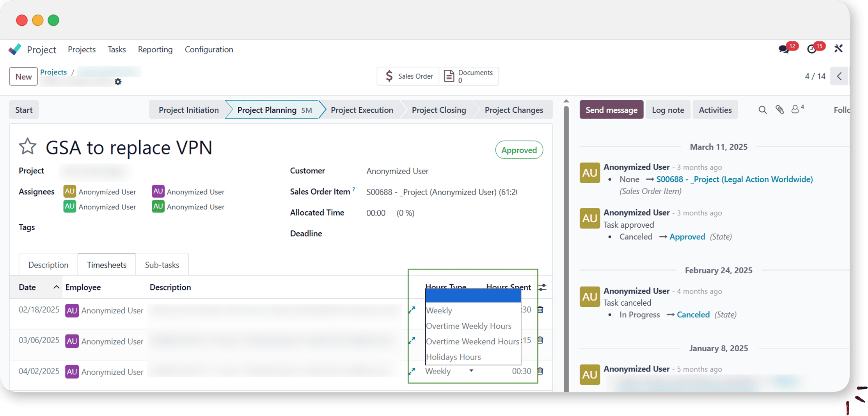Star the GSA to replace VPN task
The width and height of the screenshot is (868, 416).
tap(27, 147)
